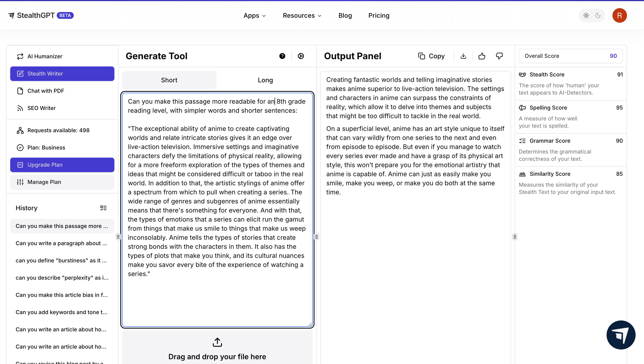Screen dimensions: 644x364
Task: Click the thumbs down icon
Action: (x=499, y=56)
